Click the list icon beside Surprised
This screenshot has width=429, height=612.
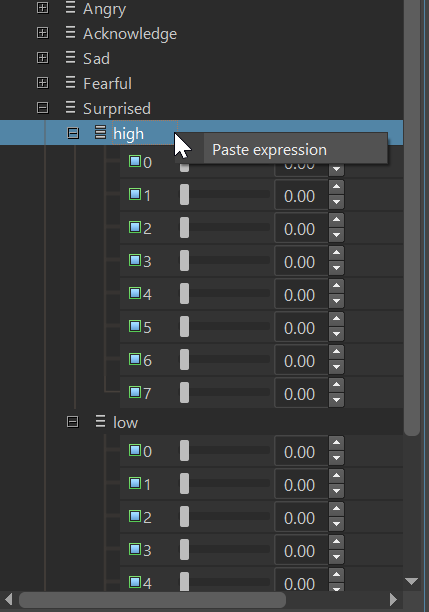point(70,107)
